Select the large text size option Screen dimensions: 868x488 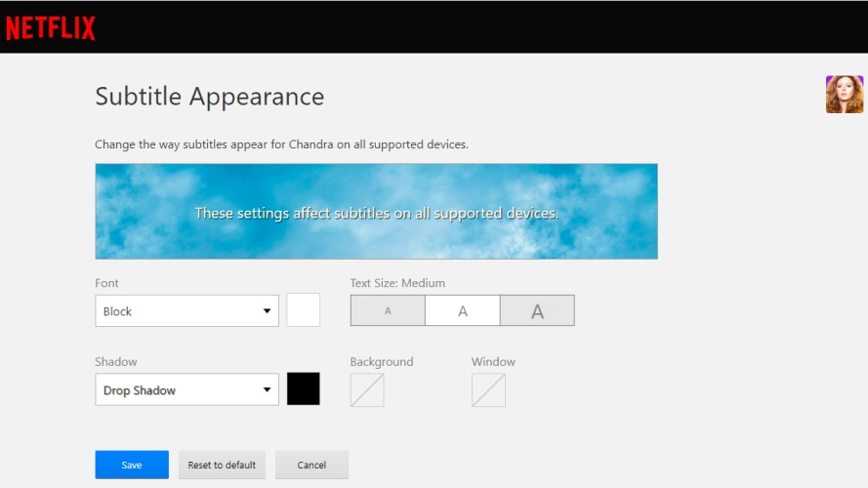point(537,311)
